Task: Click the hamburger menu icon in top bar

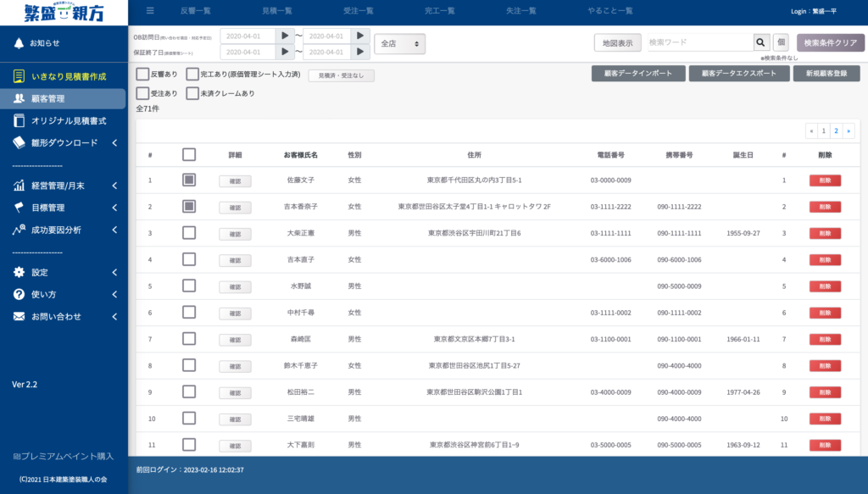Action: coord(150,10)
